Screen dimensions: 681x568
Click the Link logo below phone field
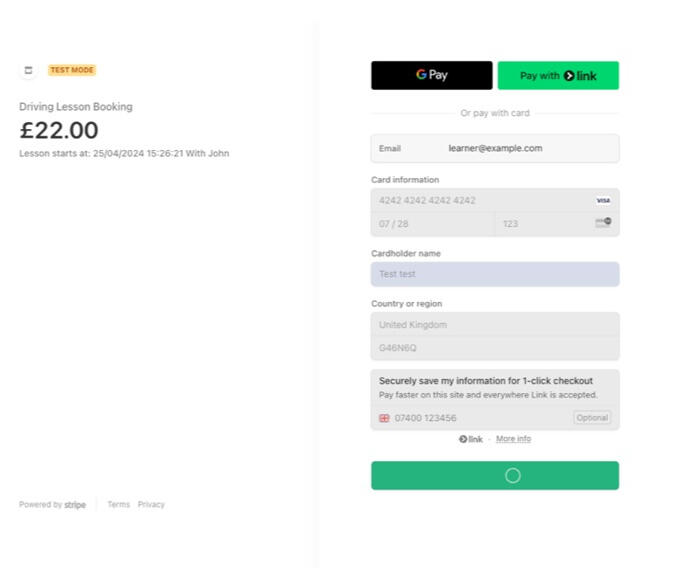(471, 439)
